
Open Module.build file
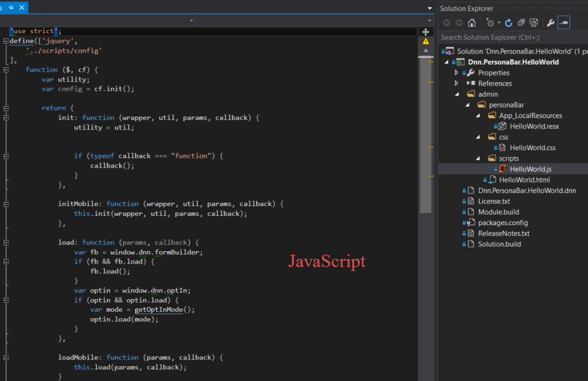[x=498, y=212]
